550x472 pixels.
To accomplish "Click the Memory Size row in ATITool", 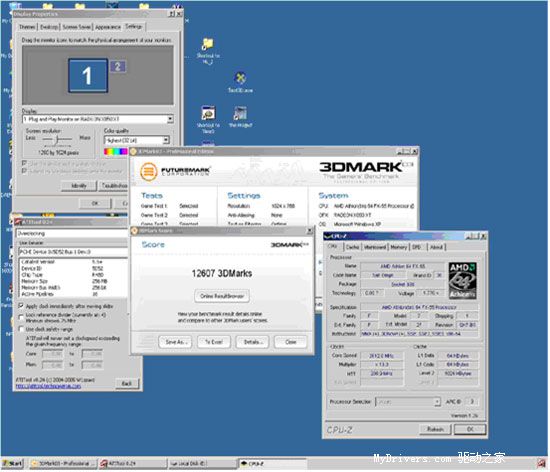I will 73,281.
